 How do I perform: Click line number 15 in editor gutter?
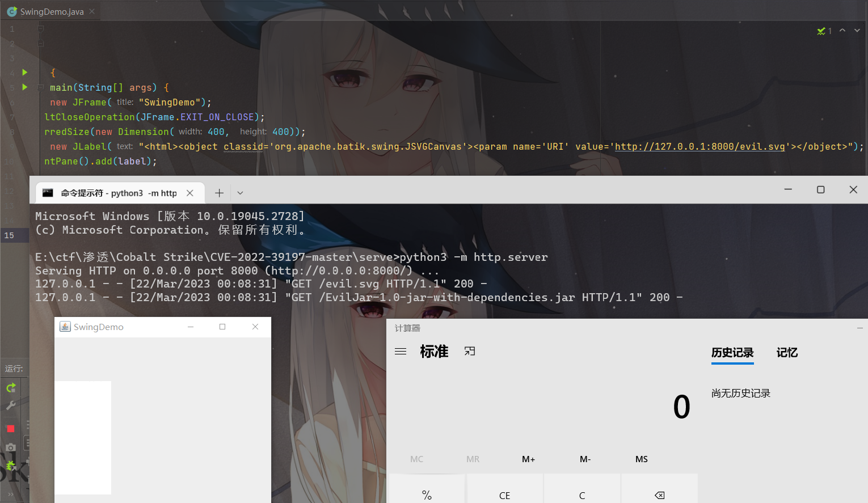9,235
